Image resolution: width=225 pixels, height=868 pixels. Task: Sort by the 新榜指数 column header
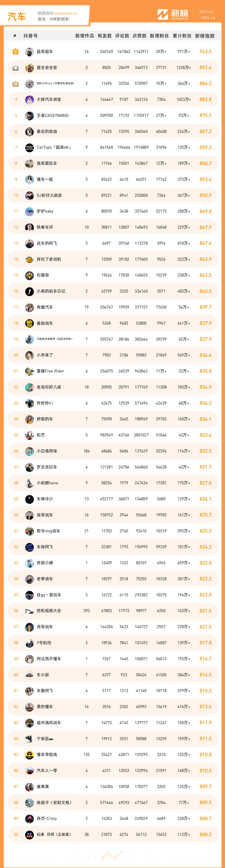(205, 36)
